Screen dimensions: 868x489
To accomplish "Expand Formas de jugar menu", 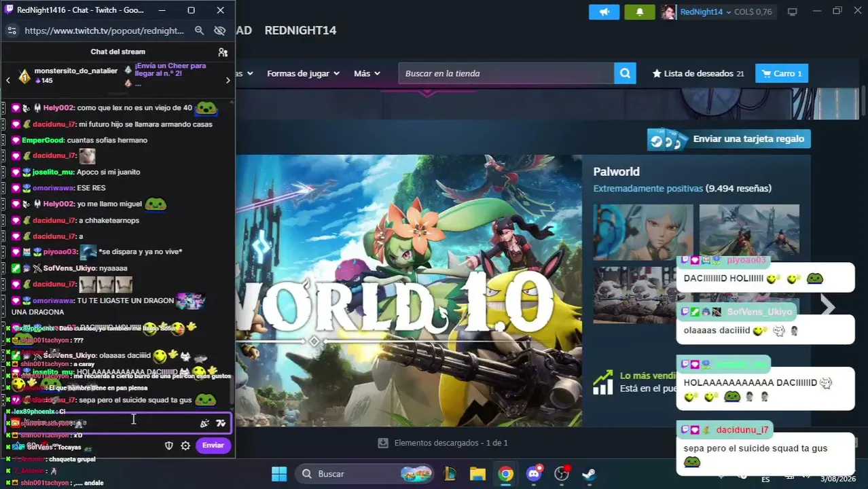I will (303, 73).
